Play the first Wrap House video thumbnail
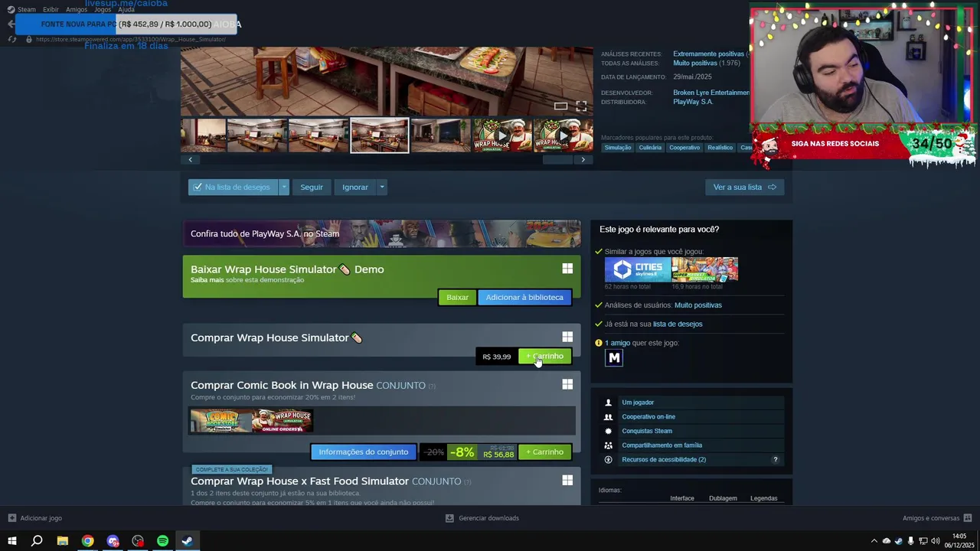This screenshot has width=980, height=551. click(x=501, y=135)
